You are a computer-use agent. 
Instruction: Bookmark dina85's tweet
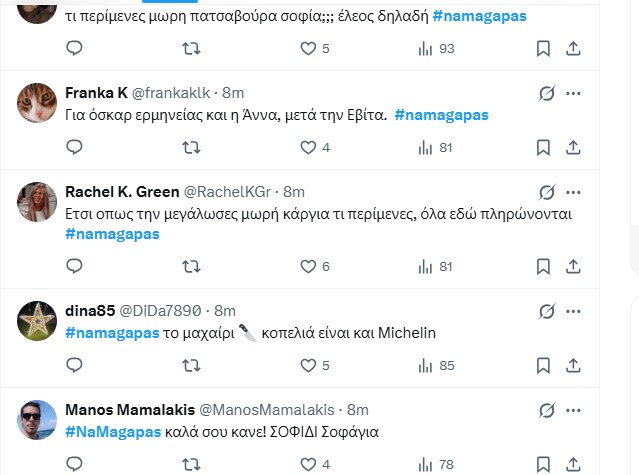(x=542, y=365)
